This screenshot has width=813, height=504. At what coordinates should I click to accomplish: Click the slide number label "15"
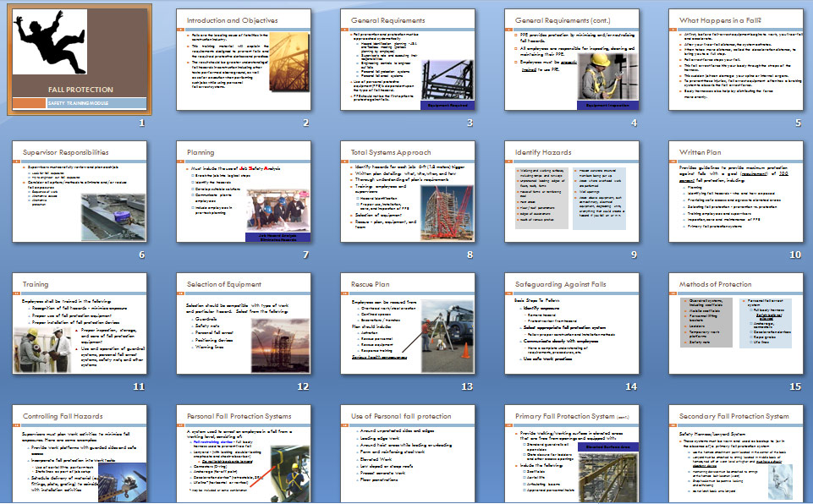795,386
